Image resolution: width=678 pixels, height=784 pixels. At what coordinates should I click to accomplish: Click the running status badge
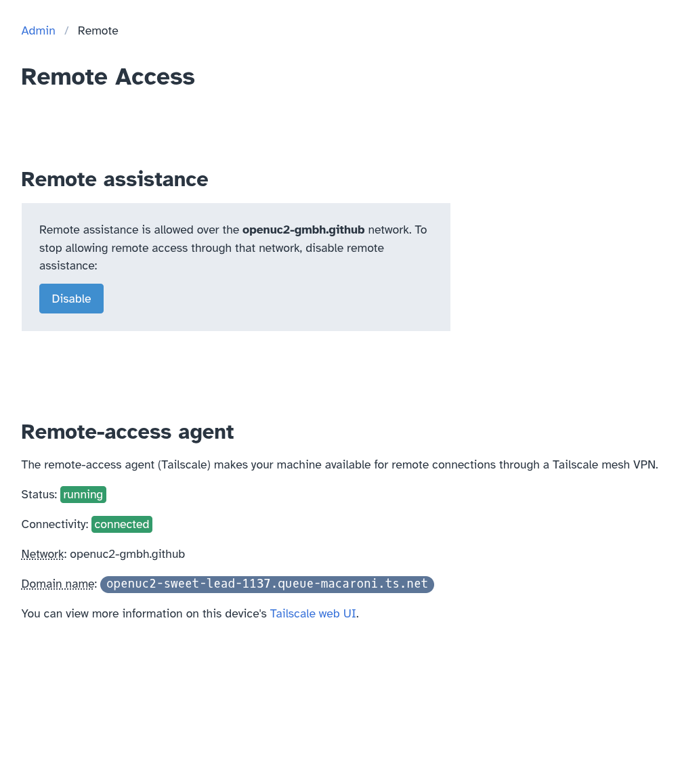coord(83,494)
